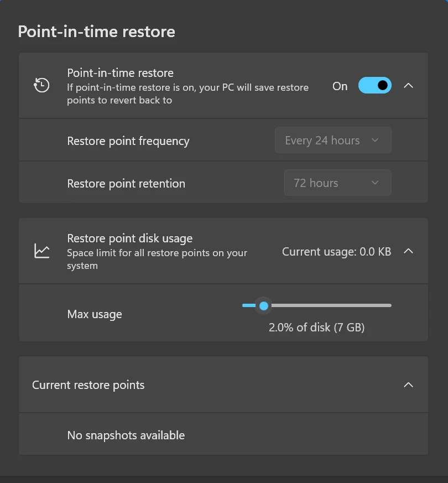The image size is (448, 483).
Task: Turn off the Point-in-time restore toggle
Action: point(375,85)
